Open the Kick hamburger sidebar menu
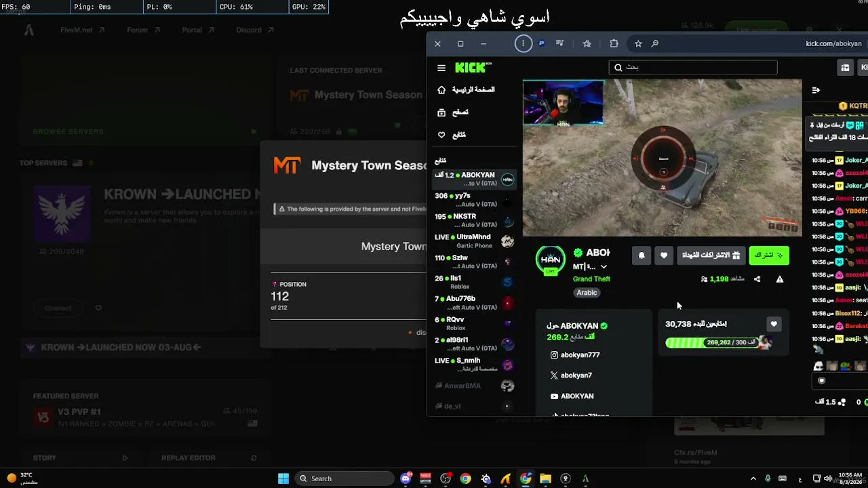868x488 pixels. click(x=441, y=68)
